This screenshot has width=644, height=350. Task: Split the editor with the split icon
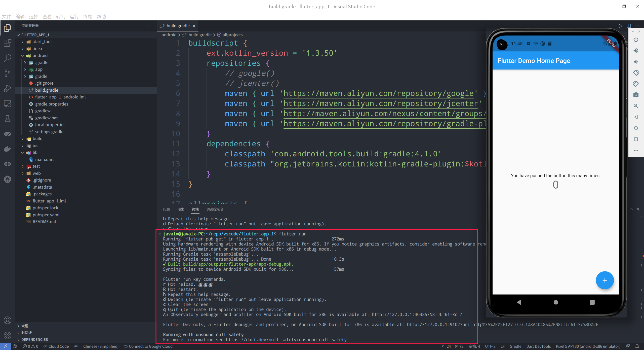(x=629, y=26)
